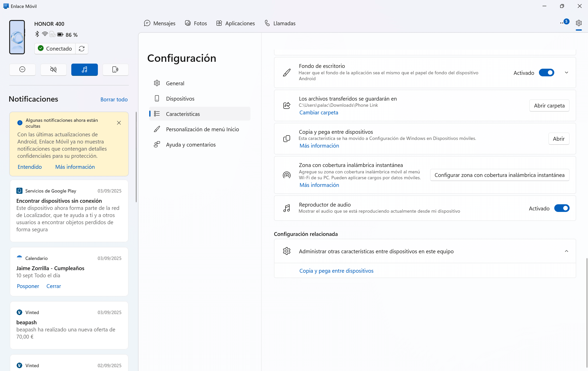The width and height of the screenshot is (588, 371).
Task: Collapse Administrar otras características section
Action: pyautogui.click(x=567, y=251)
